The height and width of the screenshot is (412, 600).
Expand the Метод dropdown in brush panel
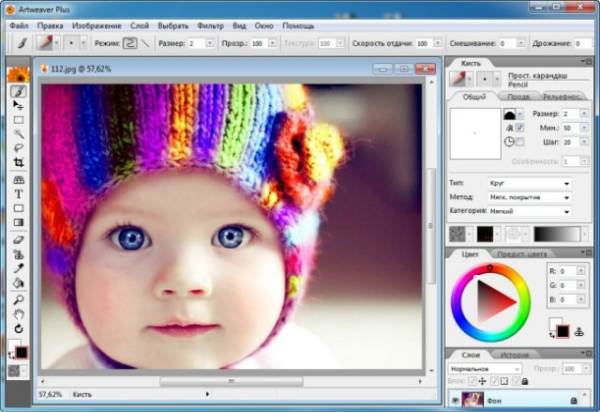point(529,198)
